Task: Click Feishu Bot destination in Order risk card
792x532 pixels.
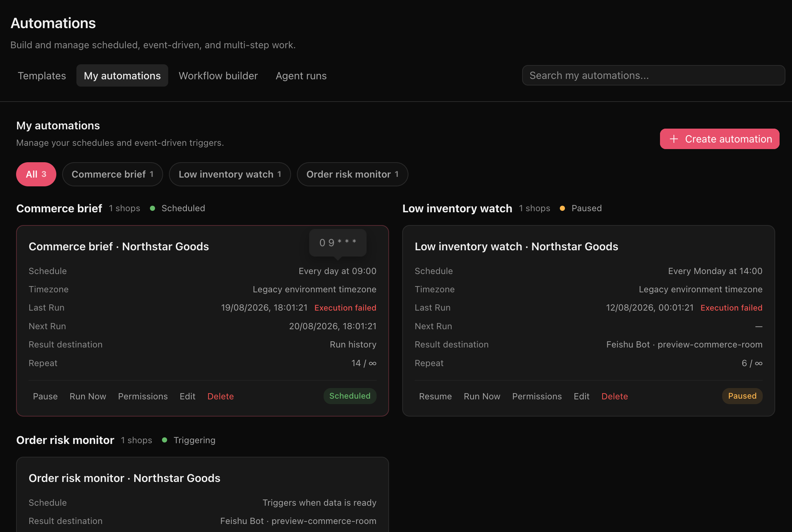Action: pos(298,521)
